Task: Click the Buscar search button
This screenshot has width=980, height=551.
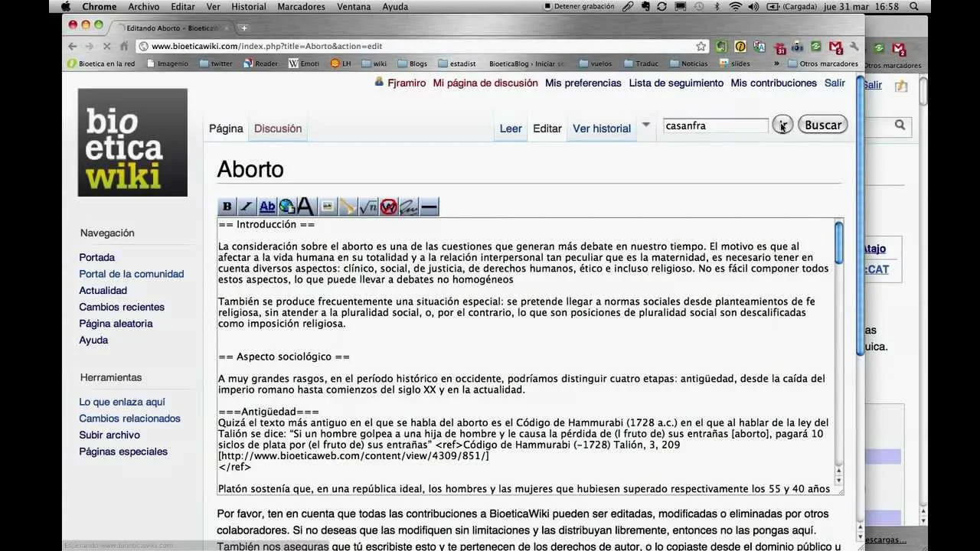Action: [823, 125]
